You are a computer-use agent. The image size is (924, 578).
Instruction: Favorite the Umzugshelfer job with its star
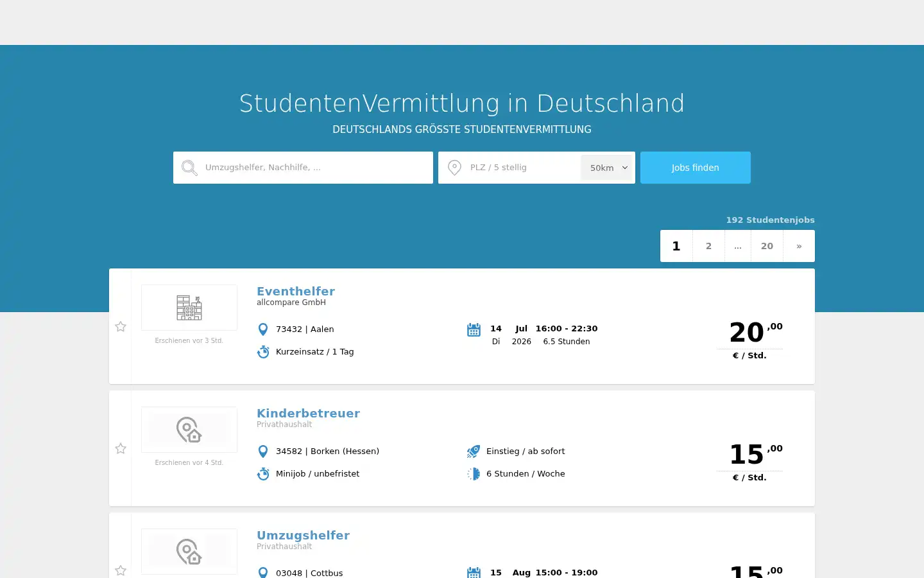tap(121, 570)
